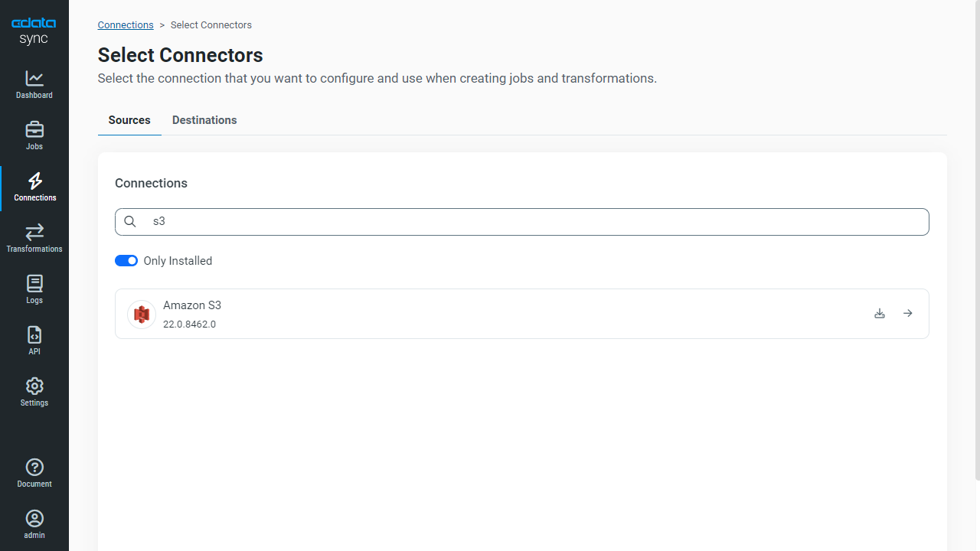
Task: Click the search magnifier icon
Action: click(x=130, y=222)
